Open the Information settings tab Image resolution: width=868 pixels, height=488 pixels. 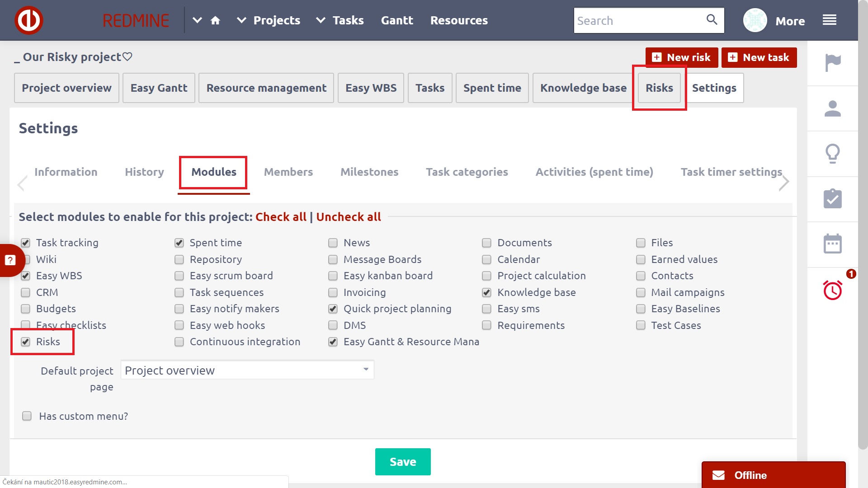pyautogui.click(x=66, y=172)
